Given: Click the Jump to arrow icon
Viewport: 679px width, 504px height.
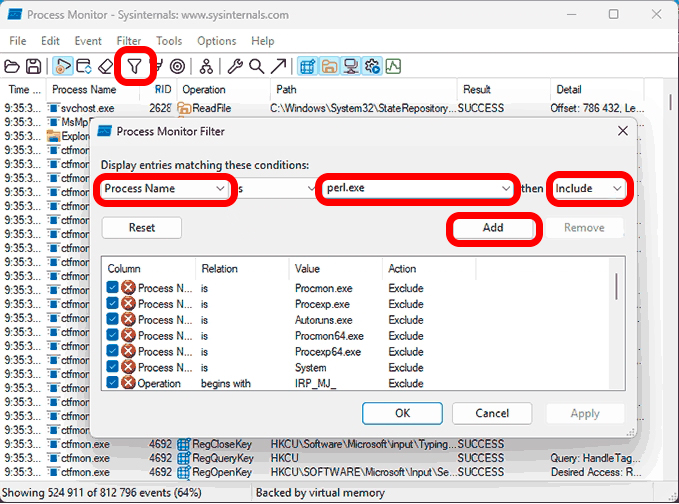Looking at the screenshot, I should tap(278, 66).
